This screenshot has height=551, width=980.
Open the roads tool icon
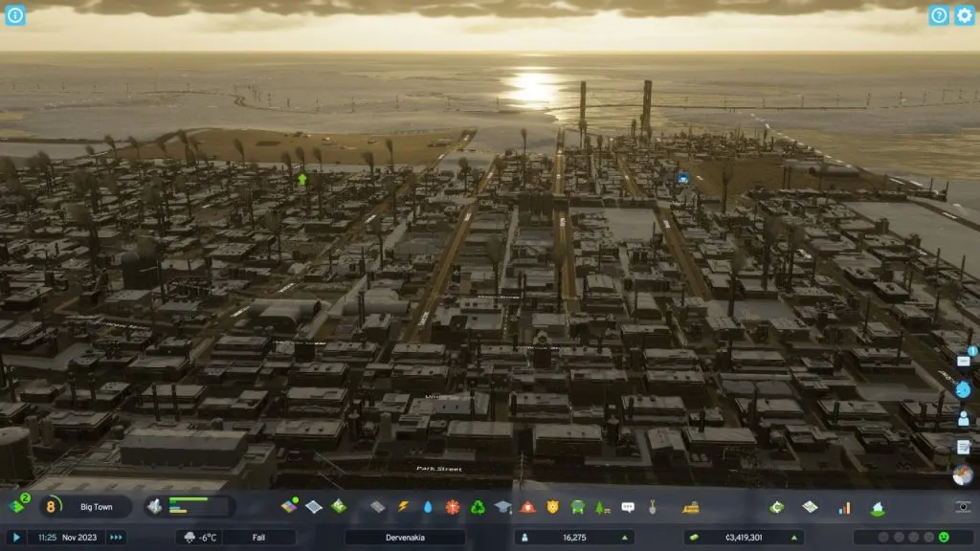[x=377, y=507]
